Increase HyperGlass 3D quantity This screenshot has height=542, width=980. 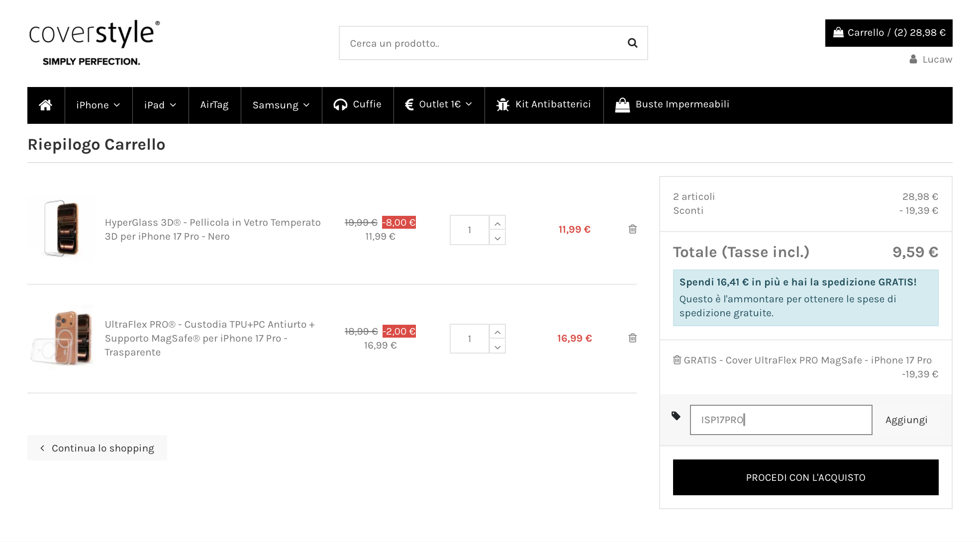point(497,223)
